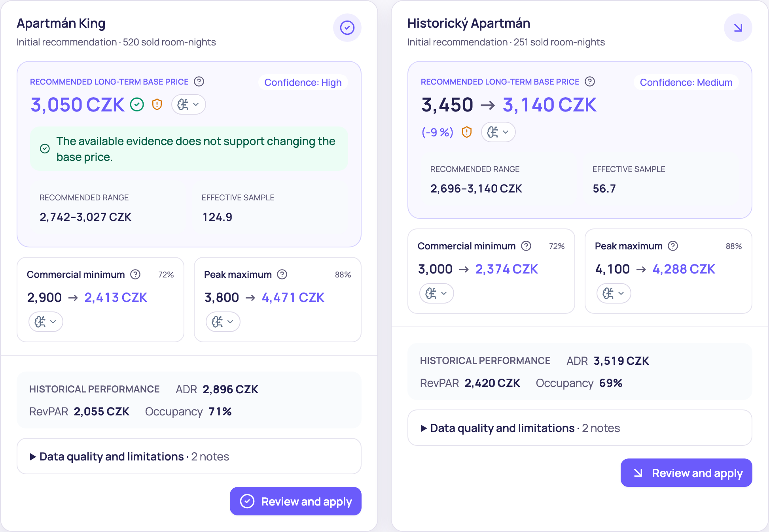Viewport: 769px width, 532px height.
Task: Click the 2,742–3,027 CZK recommended range value
Action: [85, 217]
